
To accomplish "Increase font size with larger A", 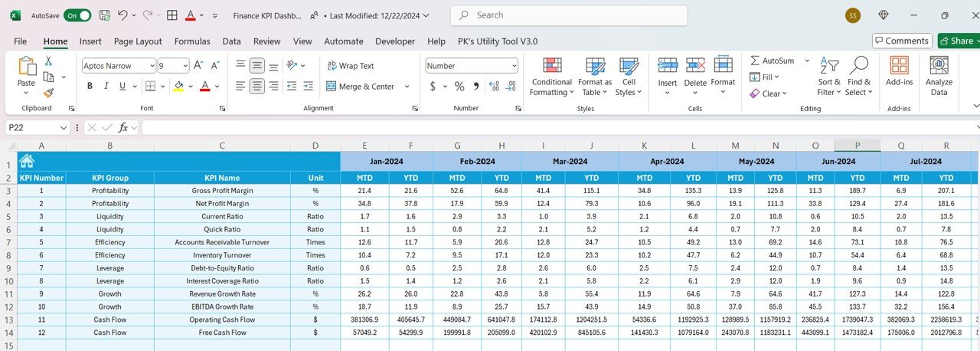I will click(198, 66).
